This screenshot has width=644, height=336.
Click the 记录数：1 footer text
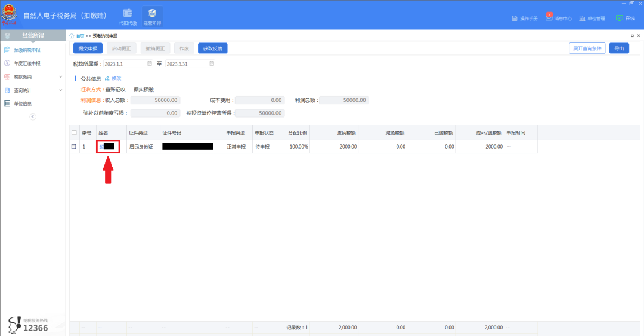tap(298, 328)
